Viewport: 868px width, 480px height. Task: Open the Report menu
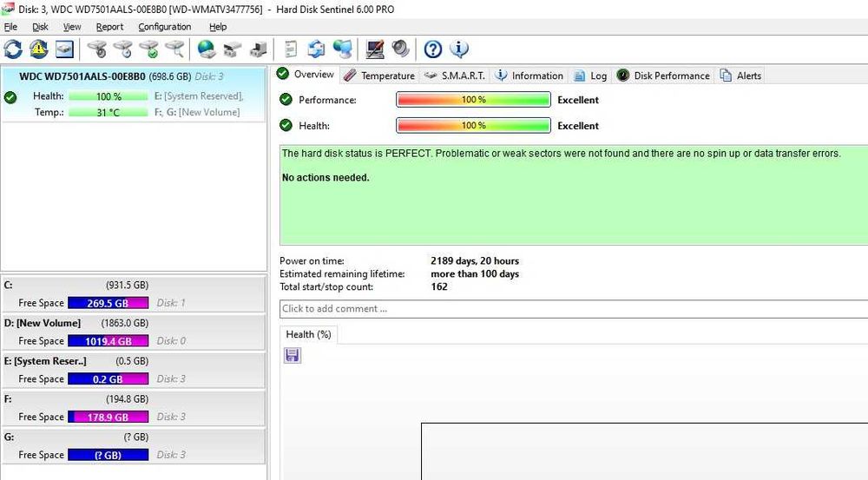point(109,27)
